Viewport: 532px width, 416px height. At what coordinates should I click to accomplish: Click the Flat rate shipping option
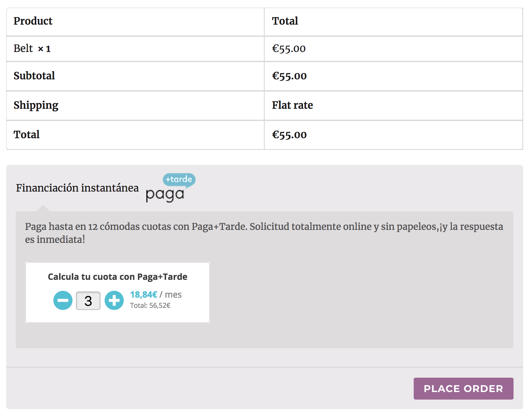(x=292, y=105)
